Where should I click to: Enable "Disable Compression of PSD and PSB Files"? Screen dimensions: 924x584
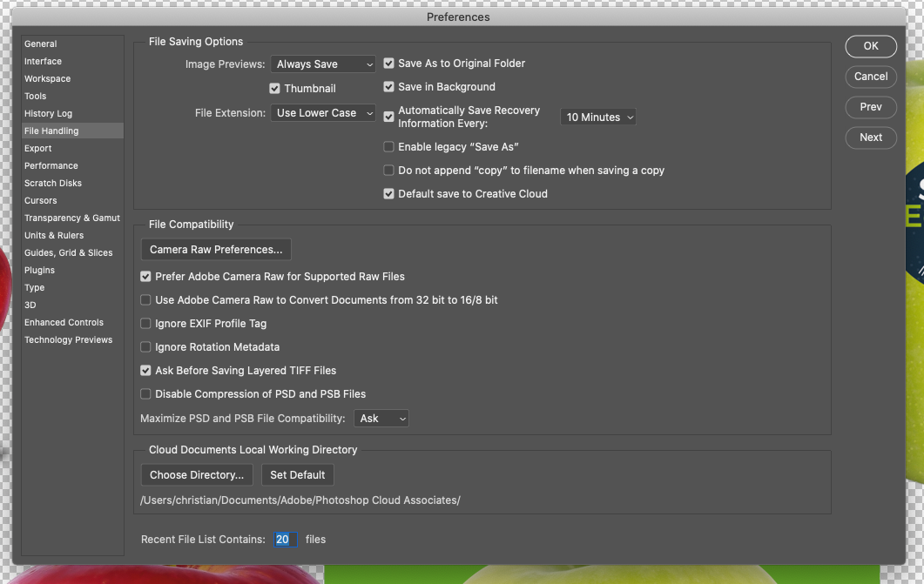[x=145, y=393]
